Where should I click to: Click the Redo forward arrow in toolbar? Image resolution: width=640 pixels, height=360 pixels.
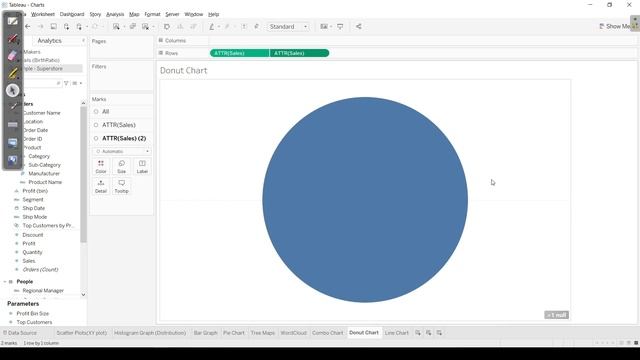tap(40, 27)
